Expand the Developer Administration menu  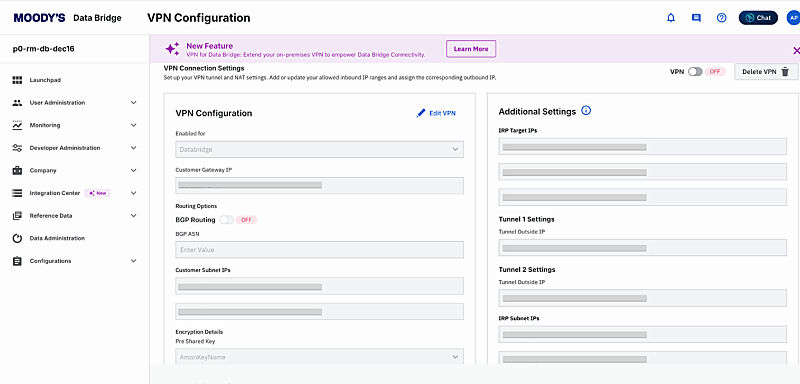point(134,148)
